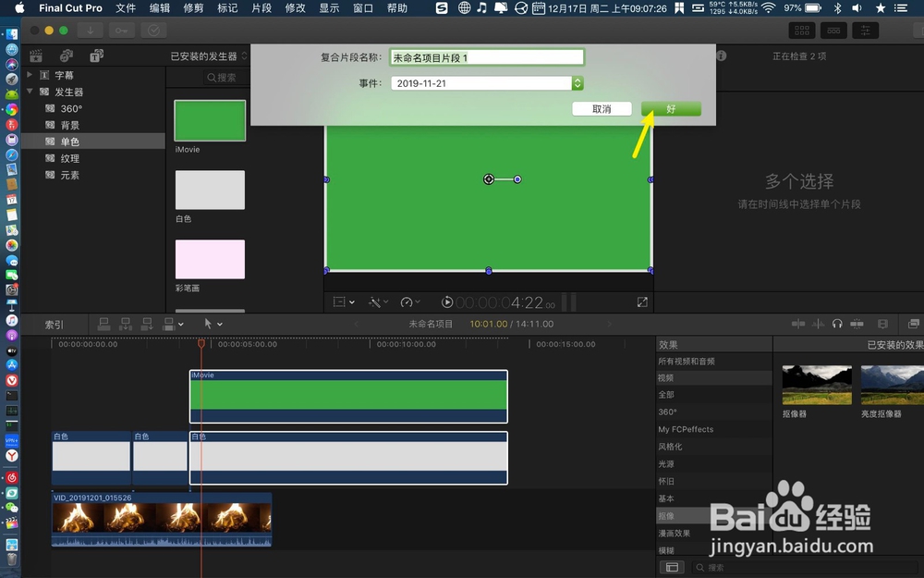
Task: Toggle full screen viewer icon
Action: pos(642,302)
